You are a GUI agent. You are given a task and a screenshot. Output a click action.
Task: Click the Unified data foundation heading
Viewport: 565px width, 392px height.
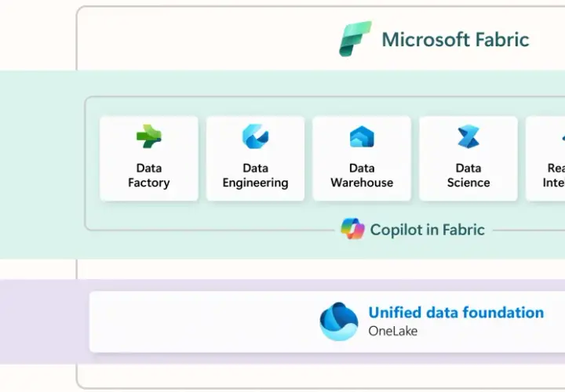[x=456, y=313]
